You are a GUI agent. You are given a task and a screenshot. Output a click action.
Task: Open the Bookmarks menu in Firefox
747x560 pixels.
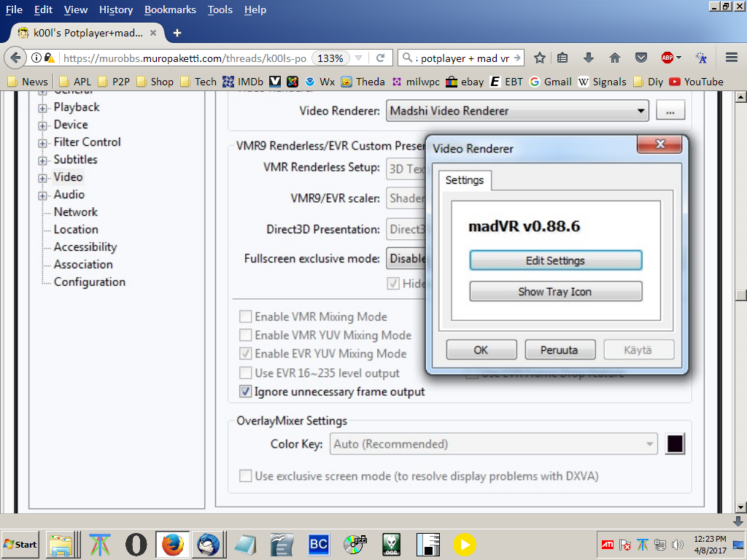click(x=170, y=9)
